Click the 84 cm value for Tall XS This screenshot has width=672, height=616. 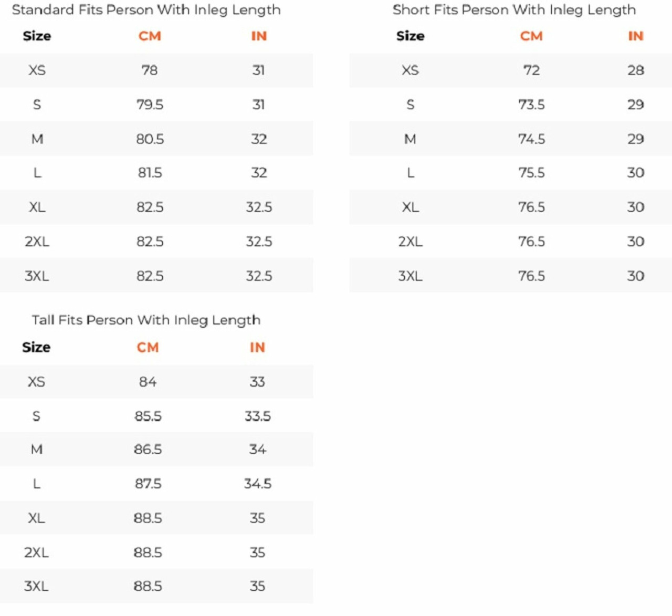(x=148, y=382)
